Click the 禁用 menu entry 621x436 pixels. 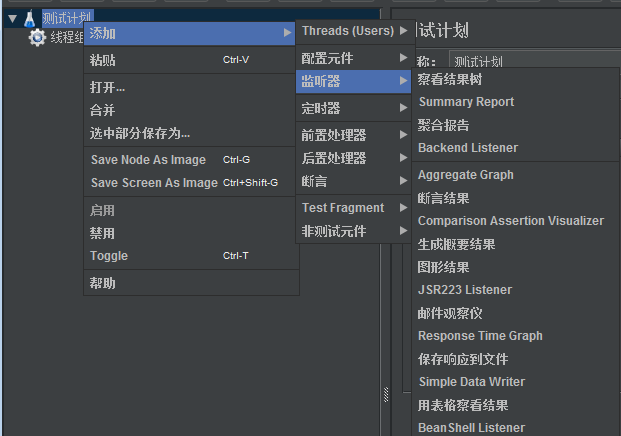189,233
